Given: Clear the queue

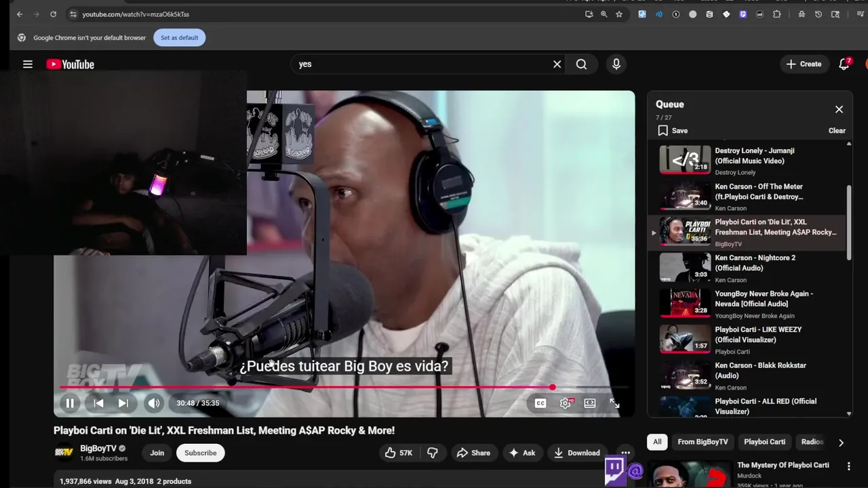Looking at the screenshot, I should (837, 131).
